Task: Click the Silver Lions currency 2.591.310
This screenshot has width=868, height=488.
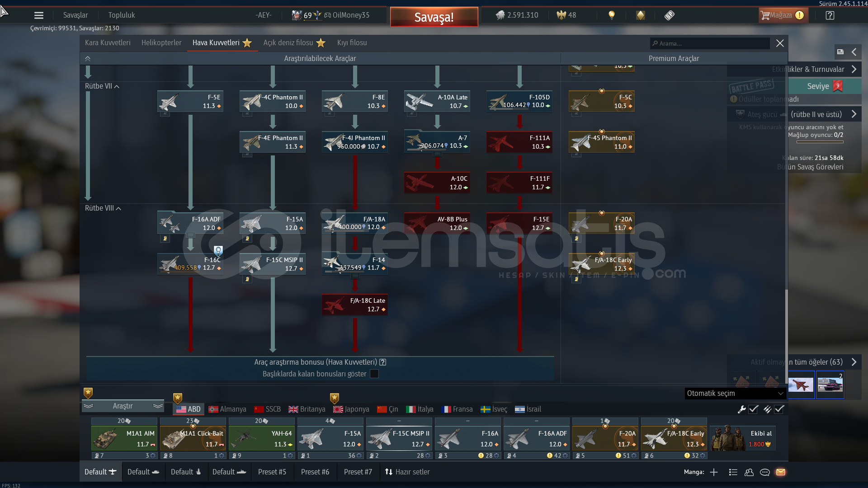Action: 517,15
